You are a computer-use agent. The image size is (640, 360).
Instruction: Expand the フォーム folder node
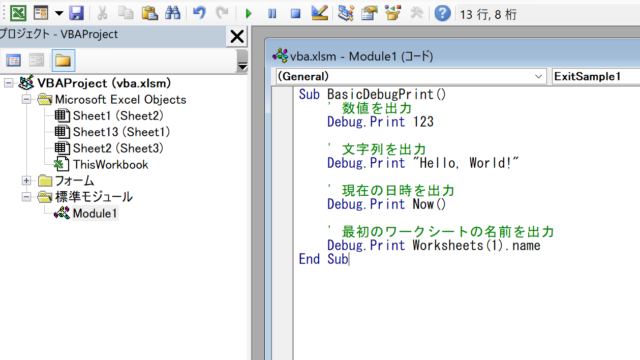point(26,180)
